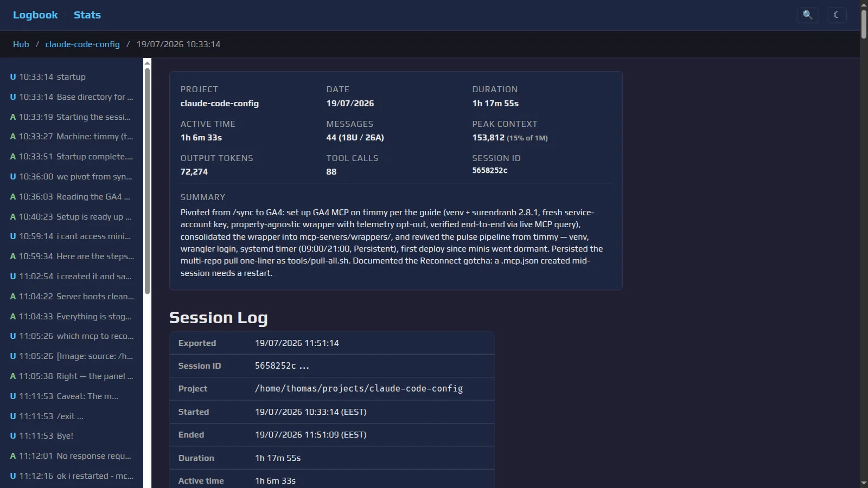Click the summary card project name claude-code-config
The image size is (868, 488).
coord(220,104)
